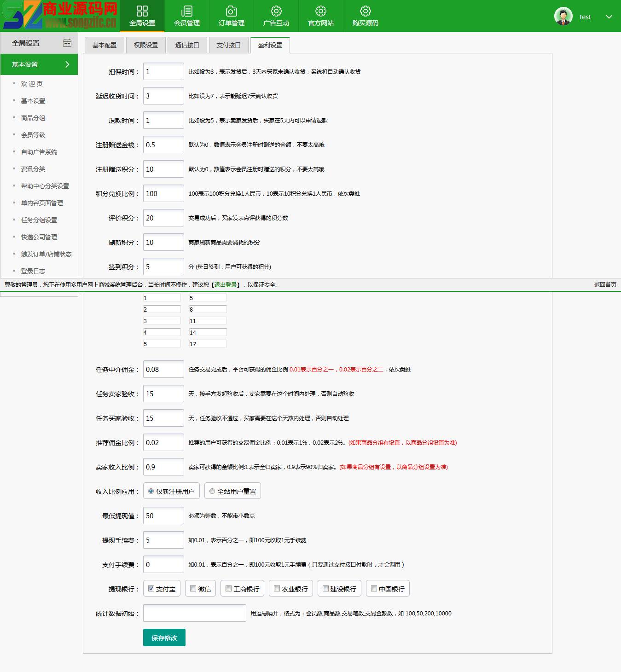Enable the 微信 withdrawal checkbox
621x672 pixels.
193,588
